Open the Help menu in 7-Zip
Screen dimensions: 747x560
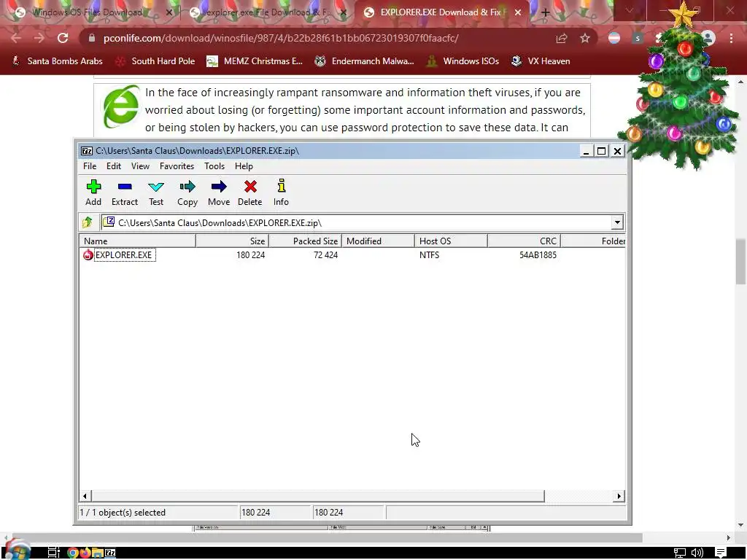244,166
